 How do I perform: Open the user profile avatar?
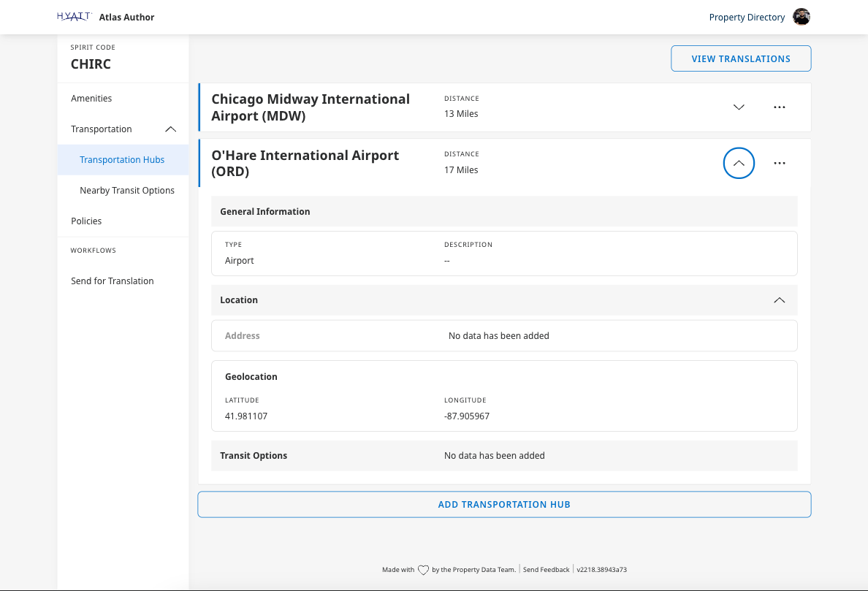[x=801, y=17]
